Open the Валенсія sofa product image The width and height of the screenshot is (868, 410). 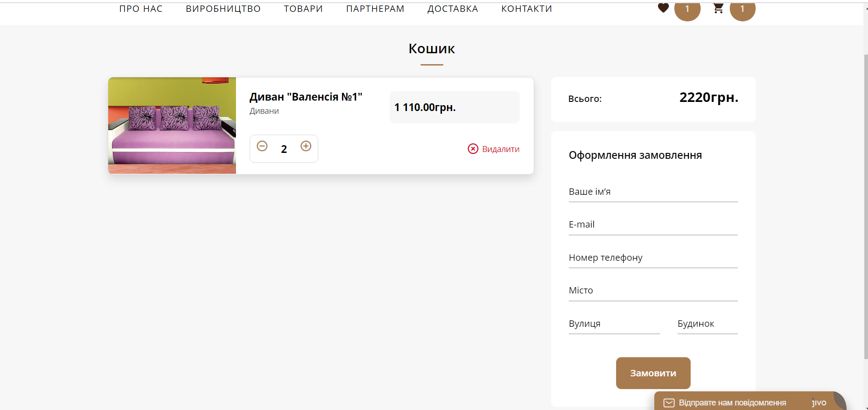pos(172,126)
